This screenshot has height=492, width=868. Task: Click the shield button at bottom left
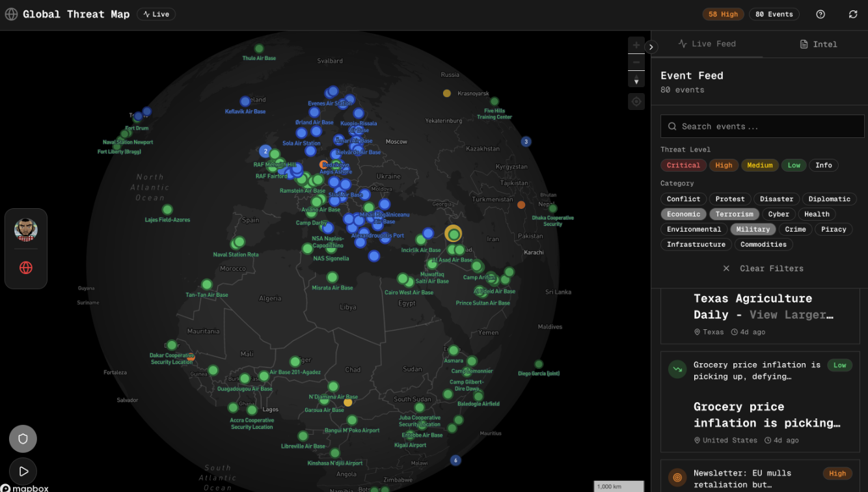(x=23, y=439)
